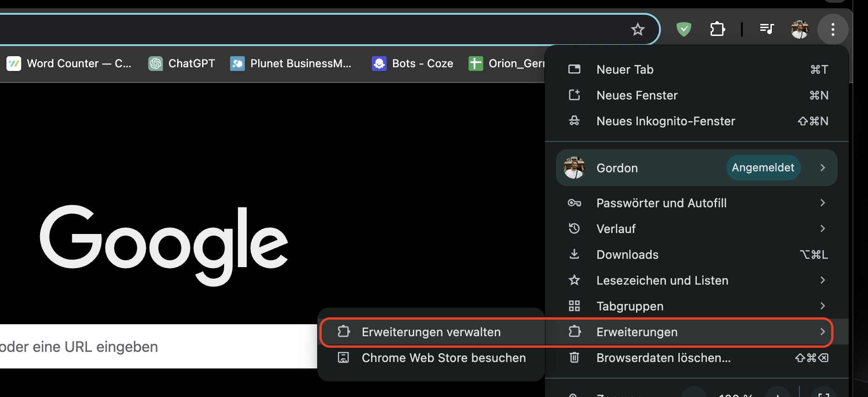Image resolution: width=868 pixels, height=397 pixels.
Task: Click the Google search input field
Action: point(158,346)
